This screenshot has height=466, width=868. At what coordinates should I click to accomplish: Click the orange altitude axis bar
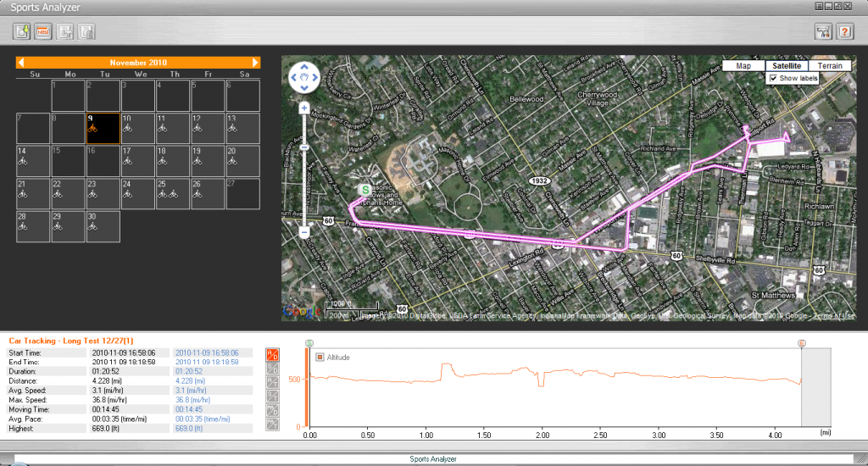pos(307,388)
